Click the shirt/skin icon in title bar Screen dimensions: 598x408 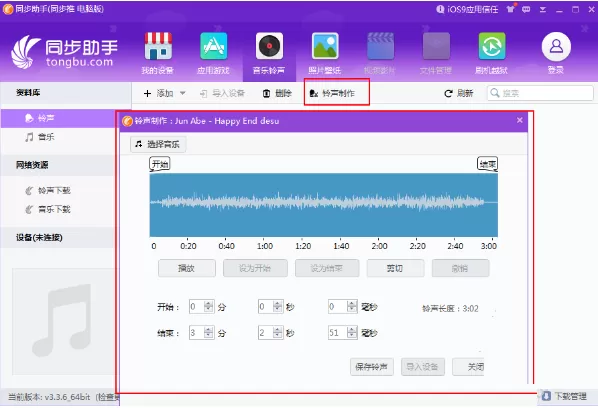click(x=510, y=9)
